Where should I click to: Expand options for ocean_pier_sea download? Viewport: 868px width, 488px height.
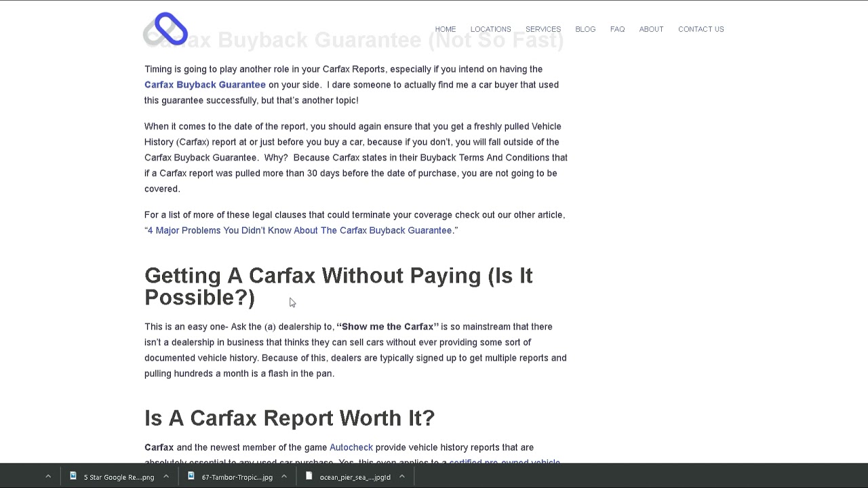[402, 476]
